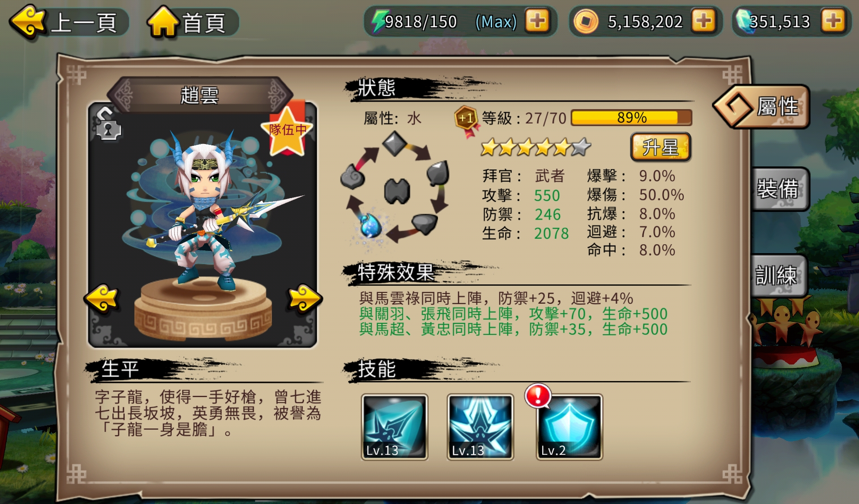Screen dimensions: 859x504
Task: Go back with 上一頁 button
Action: 69,22
